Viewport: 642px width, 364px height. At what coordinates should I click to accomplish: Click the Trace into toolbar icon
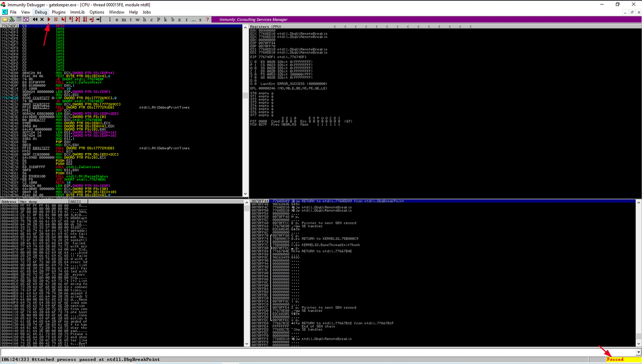[x=77, y=19]
